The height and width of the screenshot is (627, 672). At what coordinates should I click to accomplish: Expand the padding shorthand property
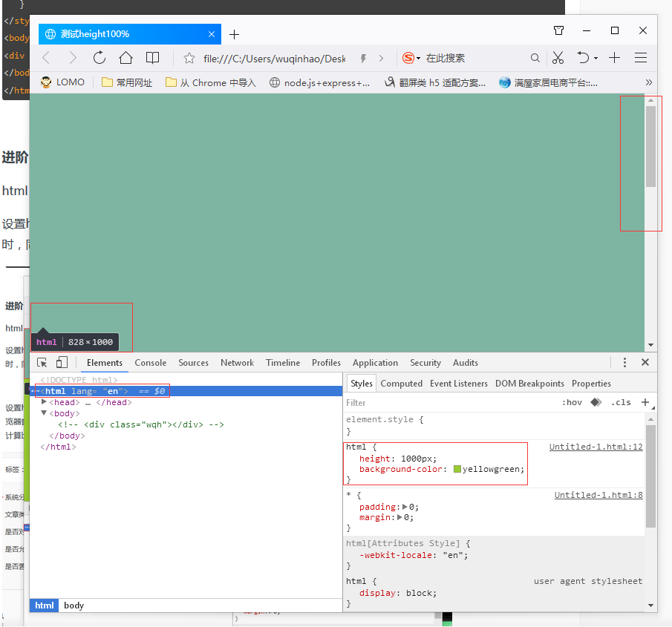[x=405, y=507]
